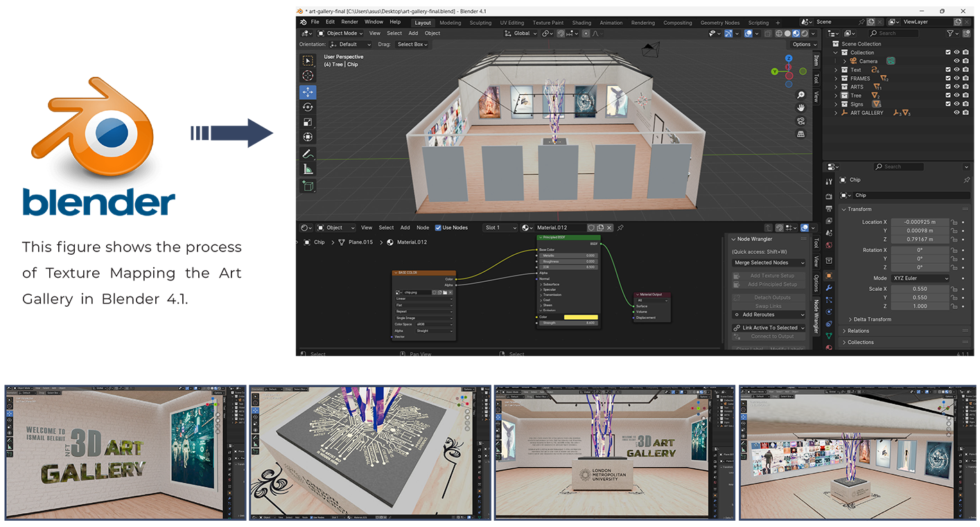
Task: Open the Node Wrangler sidebar tab
Action: point(816,316)
